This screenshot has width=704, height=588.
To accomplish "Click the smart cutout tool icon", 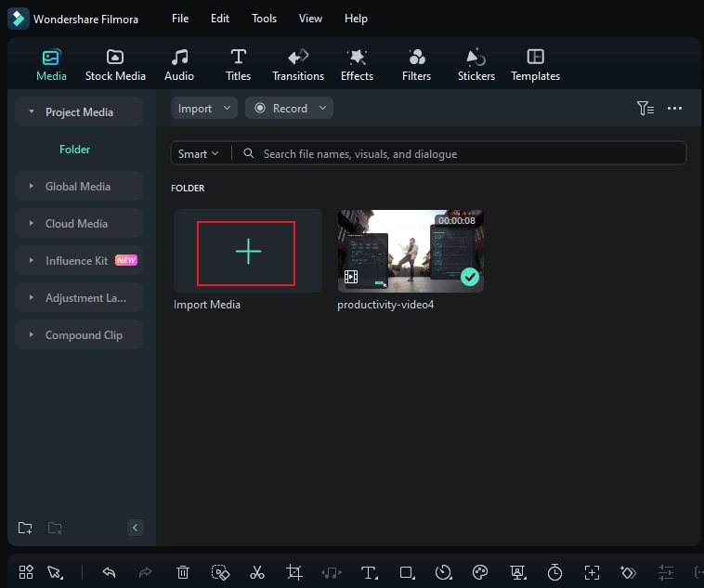I will pos(220,572).
